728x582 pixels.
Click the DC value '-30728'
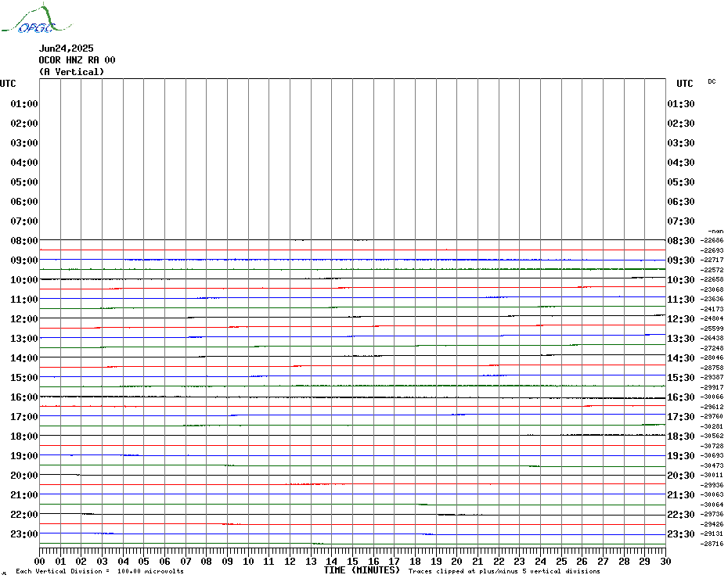(x=712, y=446)
